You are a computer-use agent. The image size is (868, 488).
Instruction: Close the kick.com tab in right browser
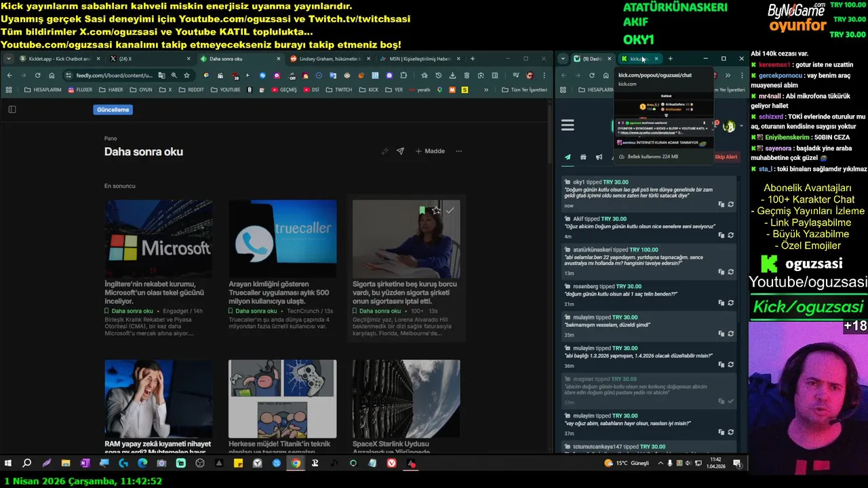pos(656,59)
